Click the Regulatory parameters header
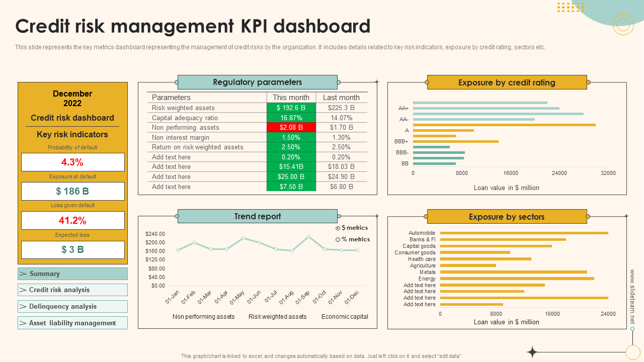Viewport: 644px width, 362px height. click(258, 82)
